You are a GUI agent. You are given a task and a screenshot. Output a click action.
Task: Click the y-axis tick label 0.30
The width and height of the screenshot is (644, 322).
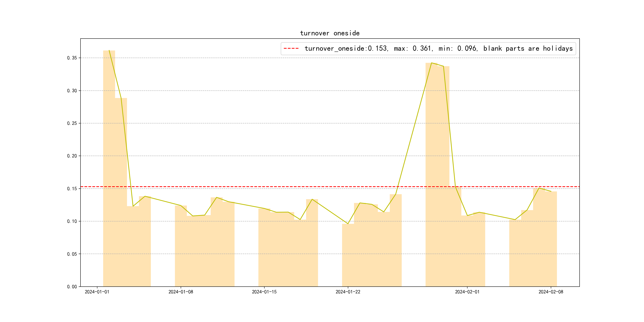click(72, 91)
